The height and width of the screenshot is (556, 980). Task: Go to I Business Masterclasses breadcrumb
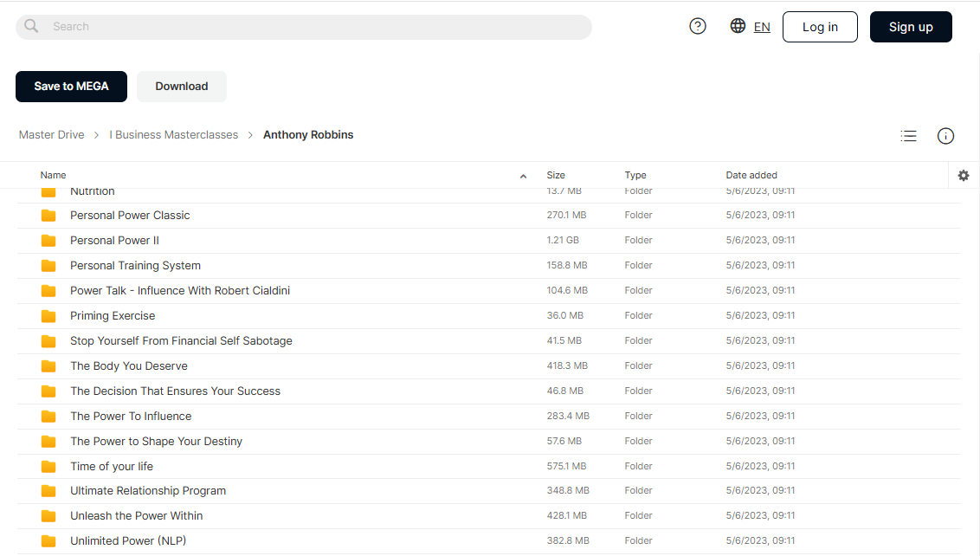pyautogui.click(x=174, y=135)
